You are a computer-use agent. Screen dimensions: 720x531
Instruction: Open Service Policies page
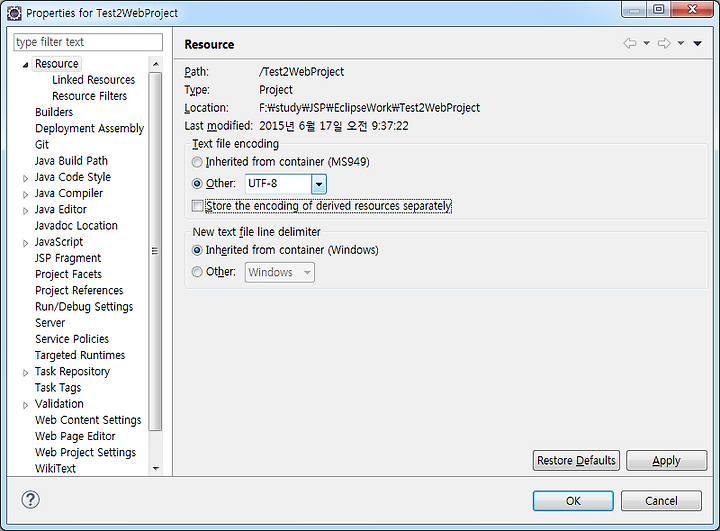point(72,339)
